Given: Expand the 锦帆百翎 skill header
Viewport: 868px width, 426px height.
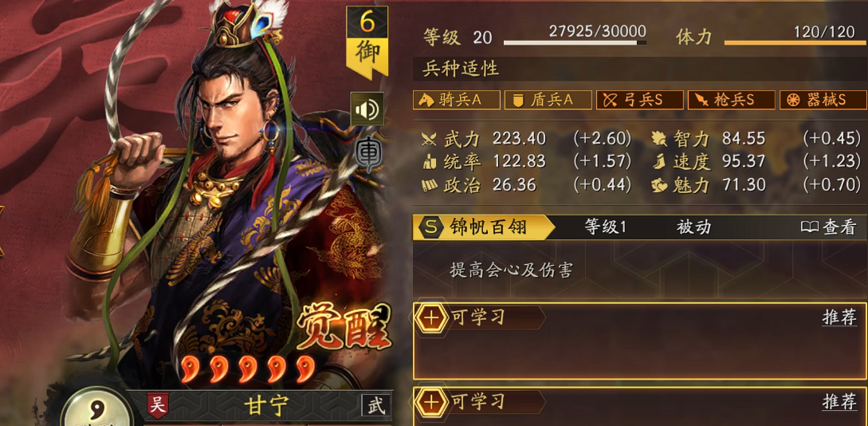Looking at the screenshot, I should coord(640,227).
